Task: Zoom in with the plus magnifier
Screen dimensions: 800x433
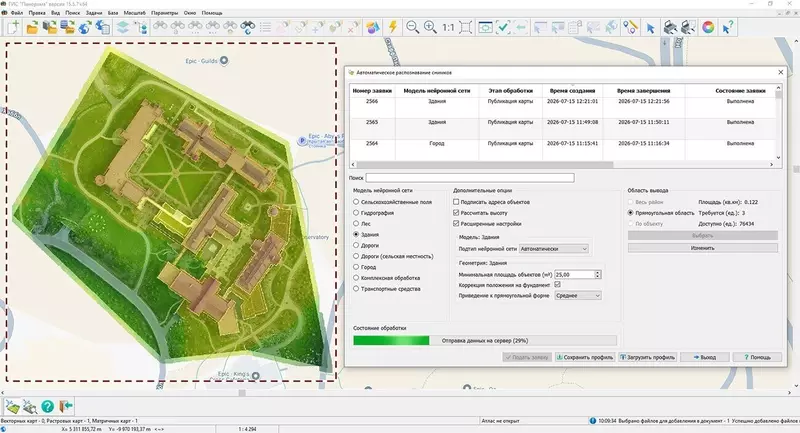Action: pos(430,27)
